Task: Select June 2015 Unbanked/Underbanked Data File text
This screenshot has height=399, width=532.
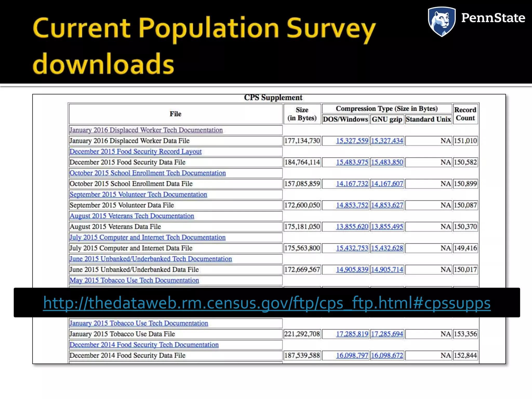Action: tap(134, 270)
